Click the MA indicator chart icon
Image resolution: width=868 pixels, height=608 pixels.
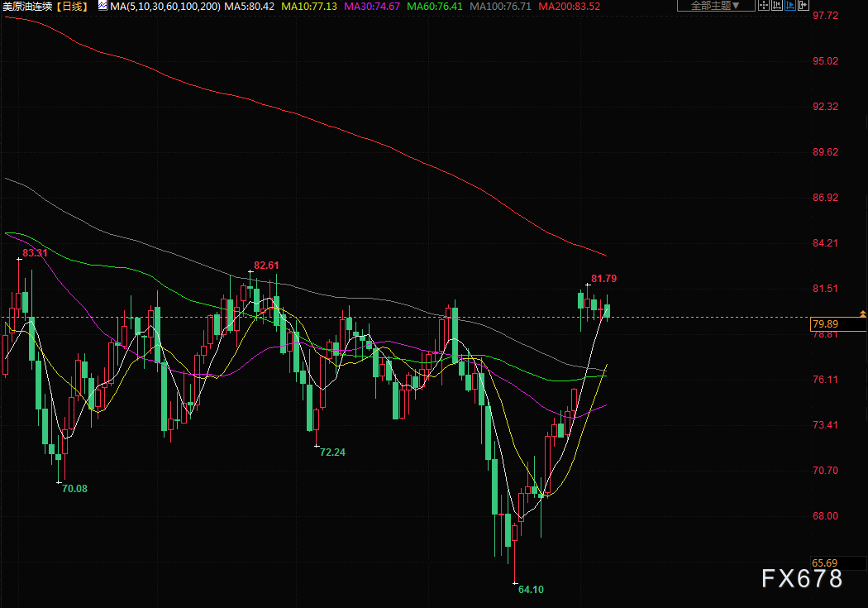point(103,6)
